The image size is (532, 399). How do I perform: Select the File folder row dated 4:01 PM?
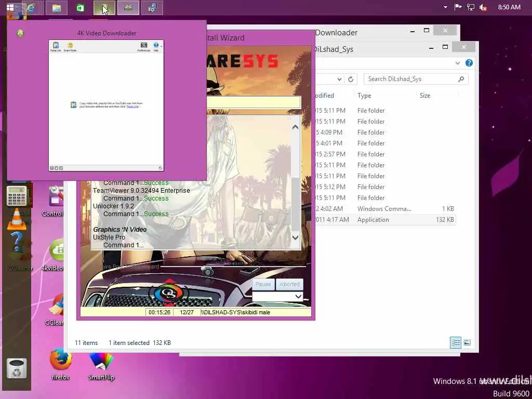coord(385,143)
